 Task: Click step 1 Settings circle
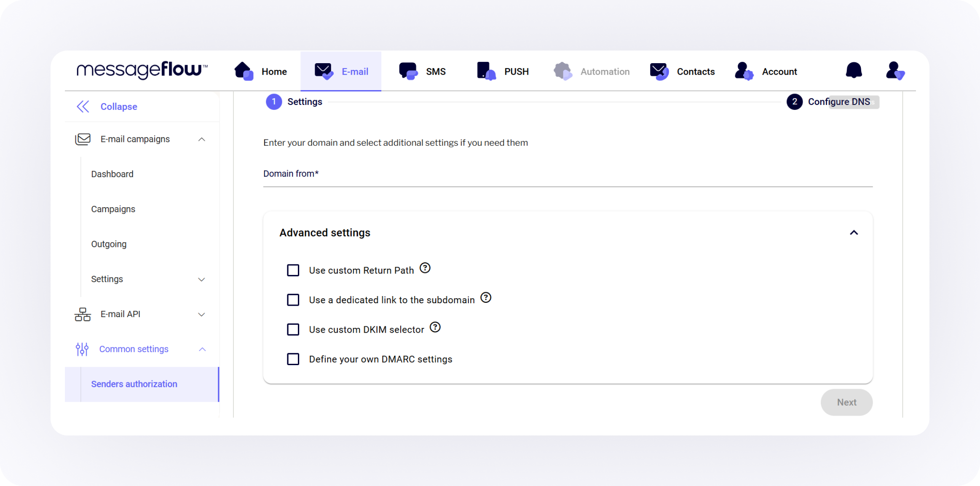[274, 101]
